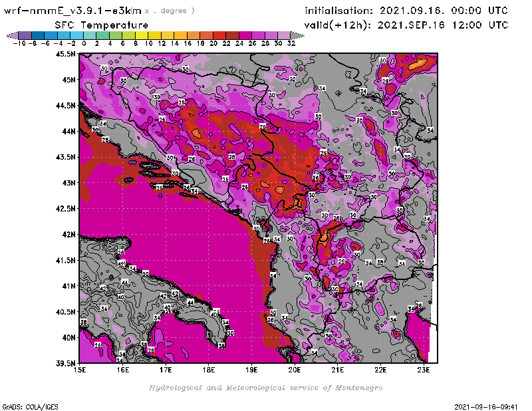Click the '23E' longitude axis label
This screenshot has width=532, height=411.
pyautogui.click(x=424, y=370)
